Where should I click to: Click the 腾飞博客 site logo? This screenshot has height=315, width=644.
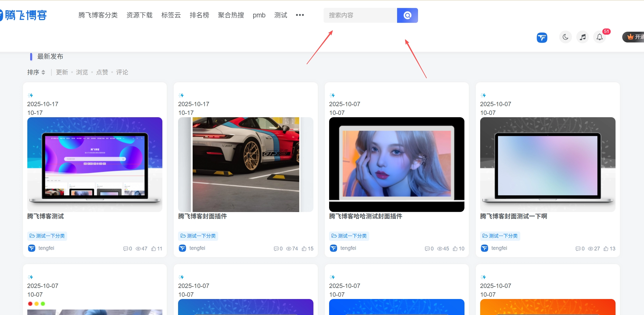point(25,15)
